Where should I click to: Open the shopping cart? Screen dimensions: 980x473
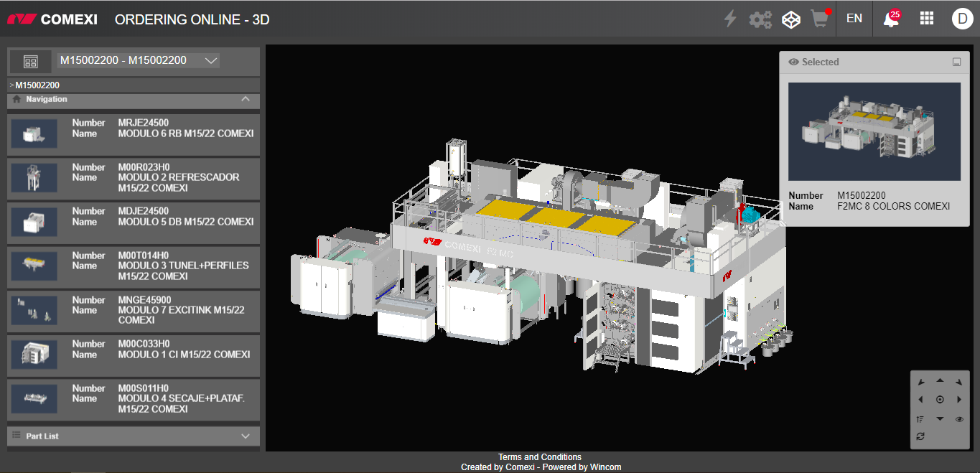pos(819,19)
